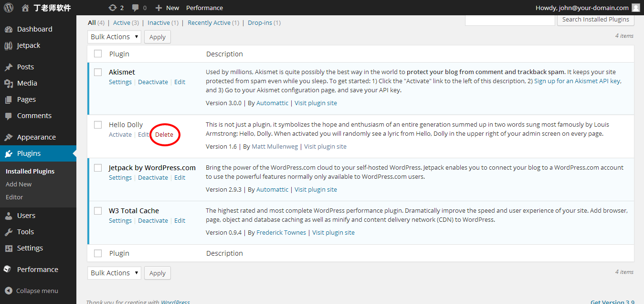
Task: Open W3 Total Cache Settings link
Action: point(120,220)
